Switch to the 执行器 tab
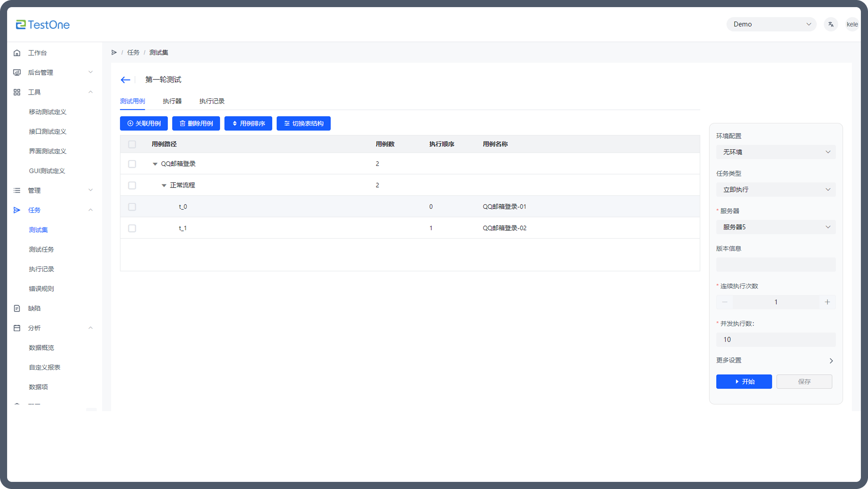The height and width of the screenshot is (489, 868). point(172,101)
